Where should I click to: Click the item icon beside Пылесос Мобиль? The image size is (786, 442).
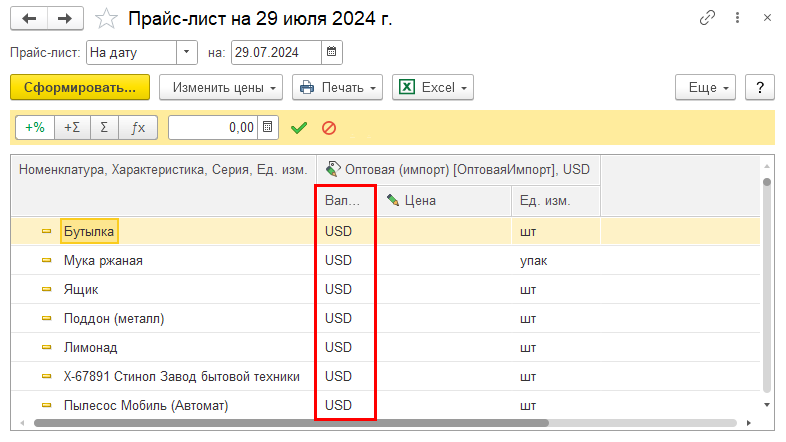pos(47,405)
